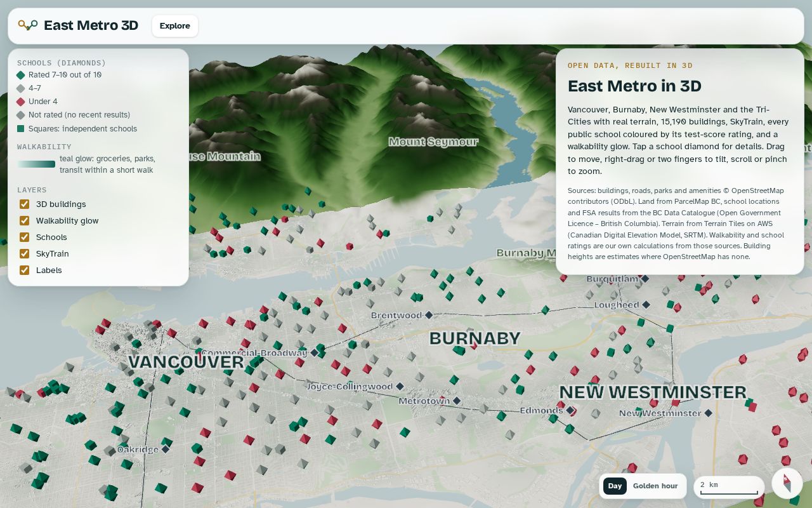This screenshot has height=508, width=812.
Task: Toggle the 3D buildings layer checkbox
Action: (x=24, y=204)
